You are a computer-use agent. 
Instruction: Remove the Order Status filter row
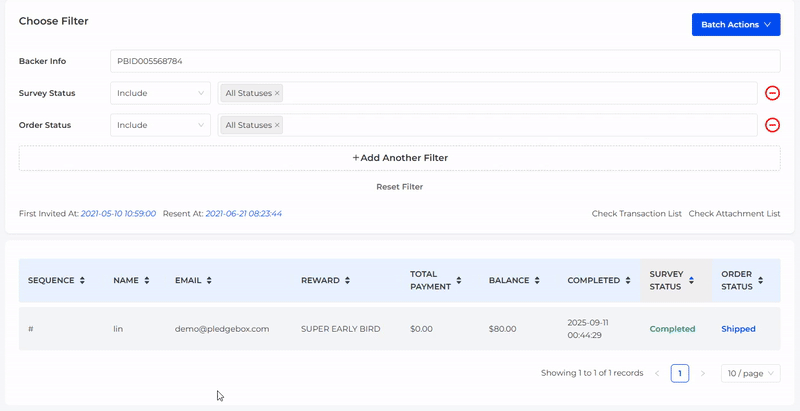(772, 125)
